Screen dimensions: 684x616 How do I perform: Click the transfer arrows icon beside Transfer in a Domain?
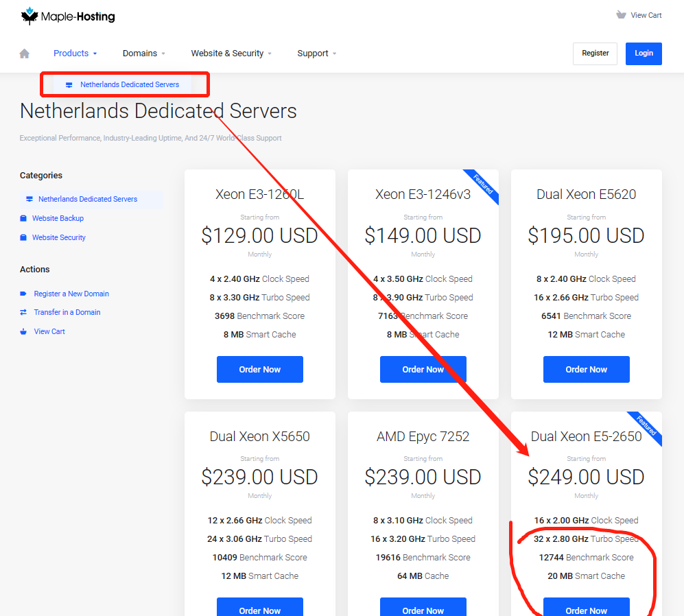pyautogui.click(x=23, y=312)
